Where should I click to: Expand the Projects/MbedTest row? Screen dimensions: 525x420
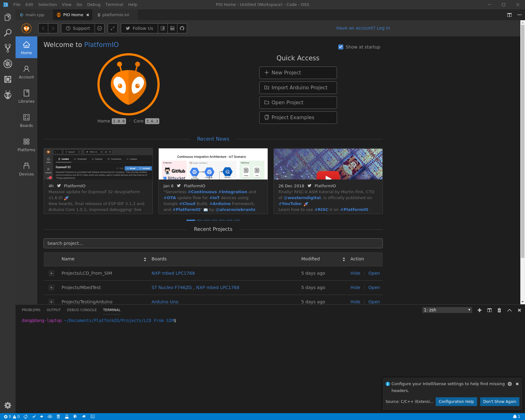51,287
